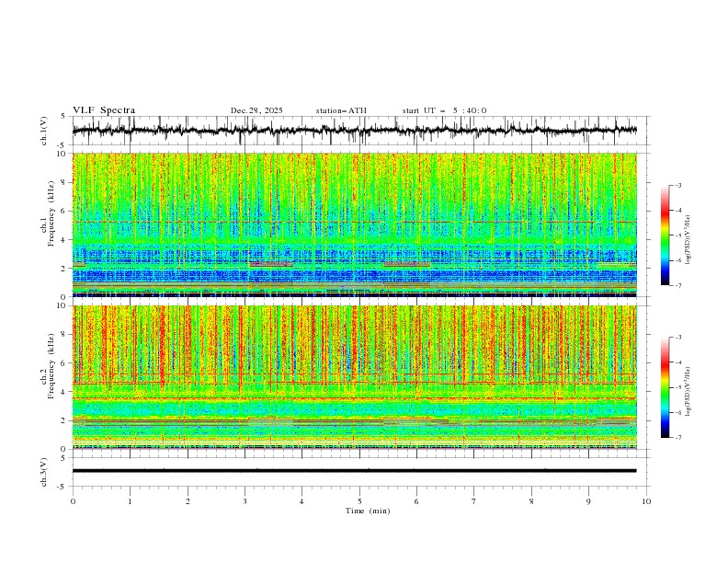Click the "Time (min)" axis label

pyautogui.click(x=368, y=511)
